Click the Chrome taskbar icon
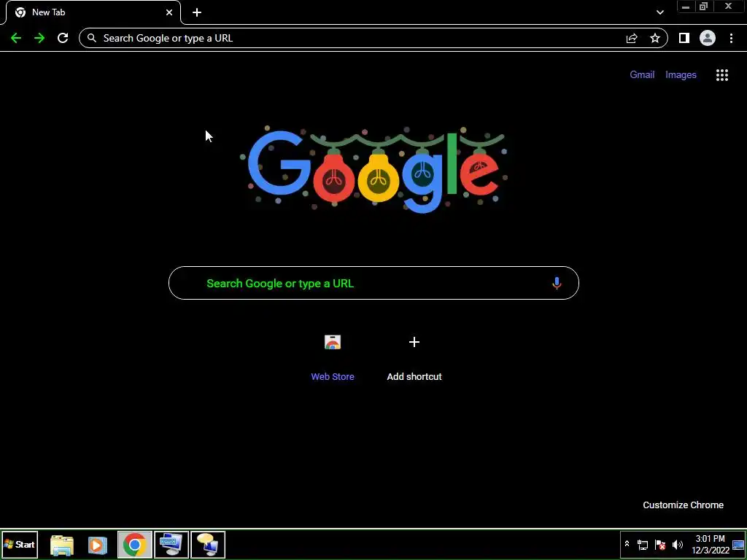 click(135, 545)
